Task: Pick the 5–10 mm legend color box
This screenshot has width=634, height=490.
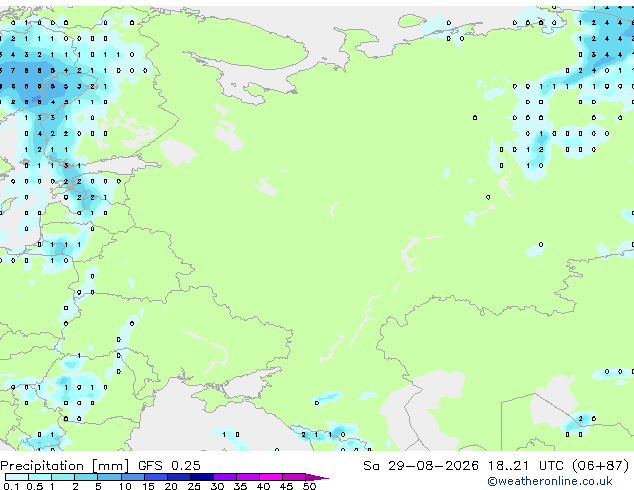Action: coord(110,477)
